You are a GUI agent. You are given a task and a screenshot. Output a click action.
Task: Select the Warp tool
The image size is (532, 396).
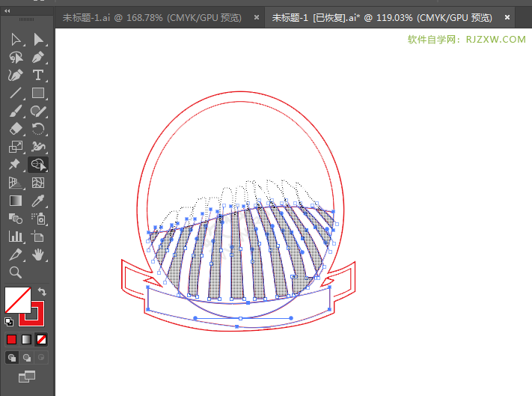(x=38, y=147)
